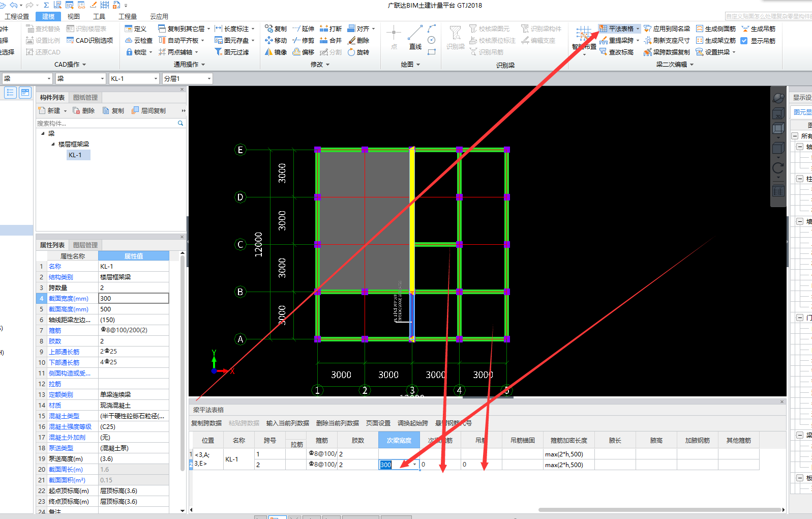Click the beam table horizontal scrollbar

pos(660,509)
